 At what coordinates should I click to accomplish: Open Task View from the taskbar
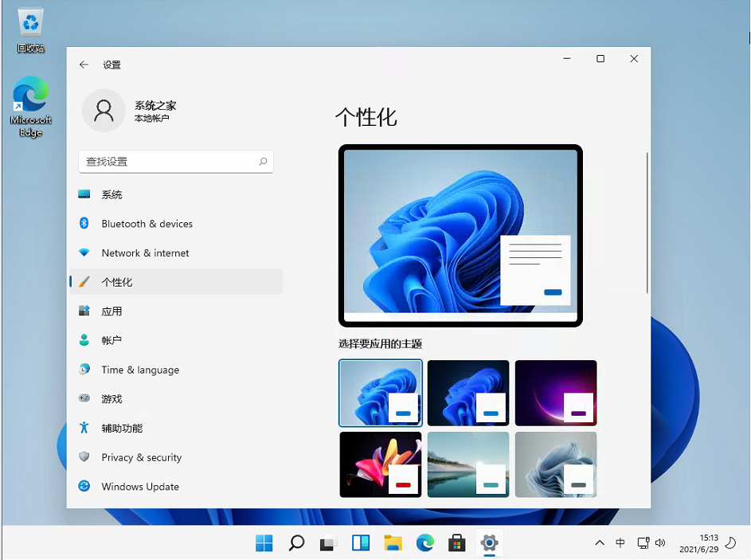pyautogui.click(x=328, y=542)
